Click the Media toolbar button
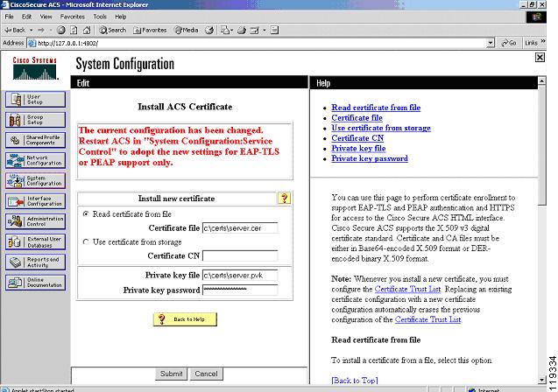 (186, 31)
